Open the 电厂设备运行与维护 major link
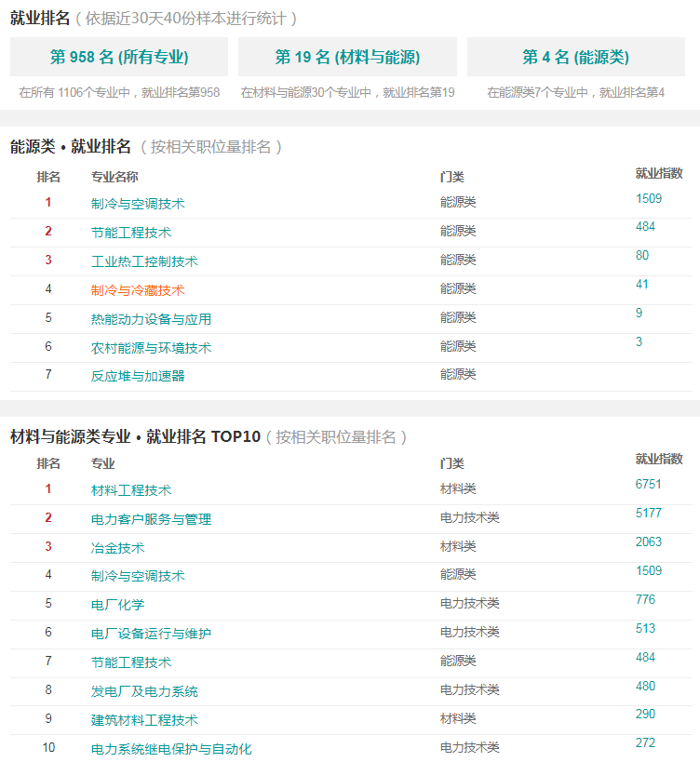Image resolution: width=700 pixels, height=762 pixels. tap(151, 634)
